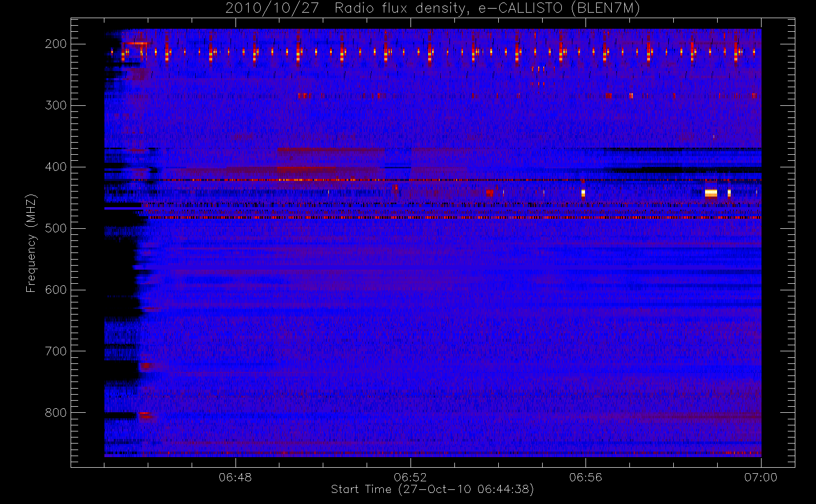816x504 pixels.
Task: Click the 'Frequency (MHz)' axis label
Action: [31, 243]
